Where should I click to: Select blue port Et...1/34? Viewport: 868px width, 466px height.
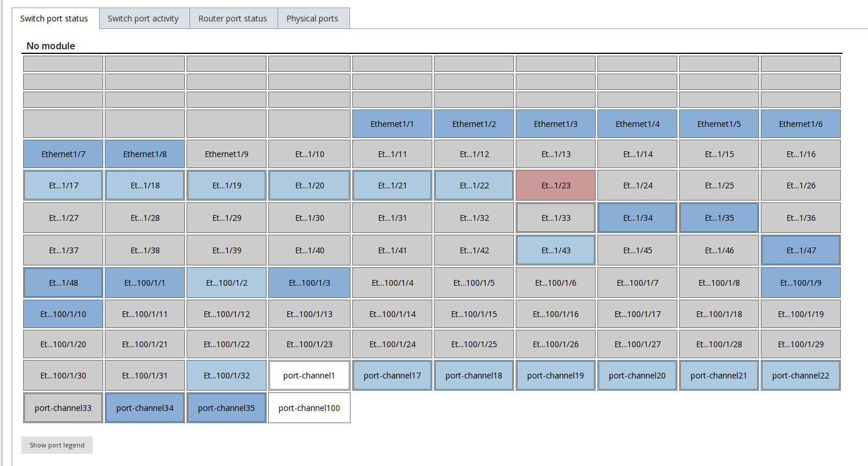point(637,218)
